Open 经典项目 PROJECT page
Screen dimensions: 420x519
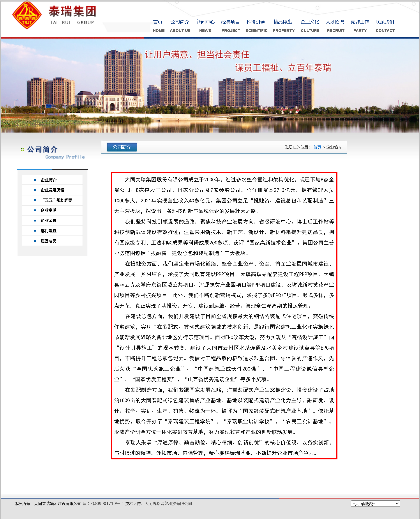[x=231, y=26]
